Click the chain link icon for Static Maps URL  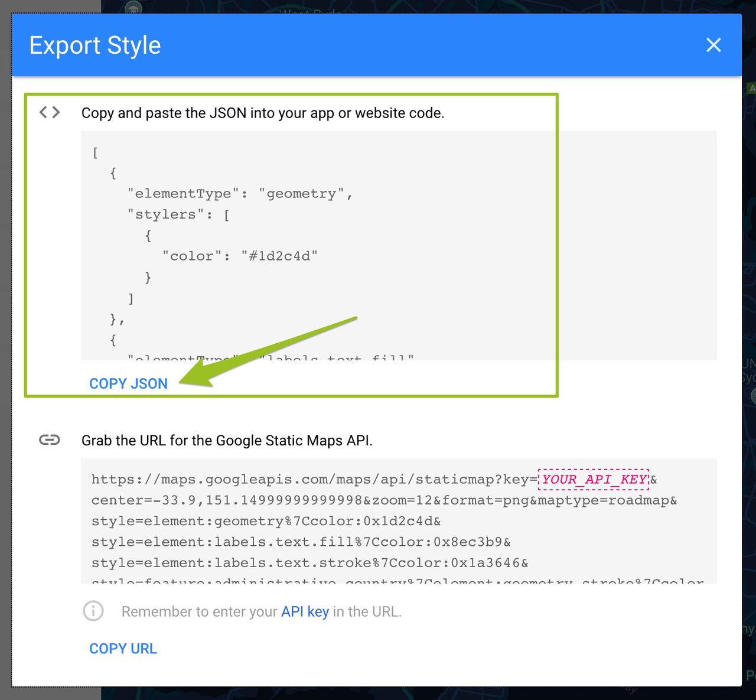pyautogui.click(x=51, y=439)
